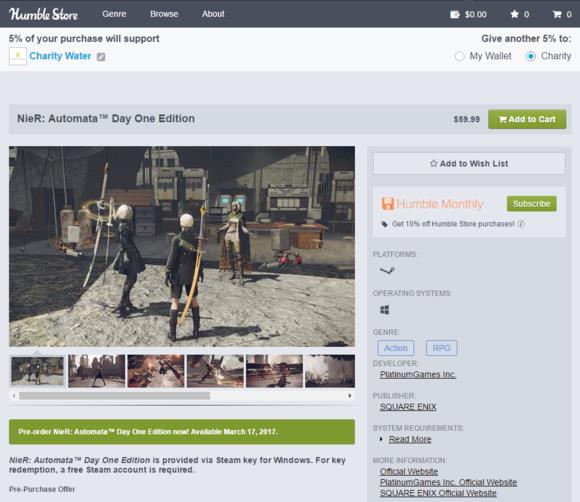The image size is (580, 502).
Task: Add NieR: Automata to cart
Action: point(527,119)
